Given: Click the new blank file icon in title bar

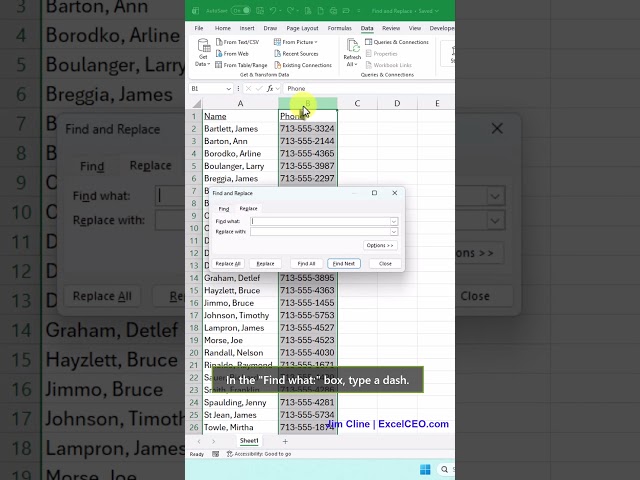Looking at the screenshot, I should pyautogui.click(x=321, y=11).
